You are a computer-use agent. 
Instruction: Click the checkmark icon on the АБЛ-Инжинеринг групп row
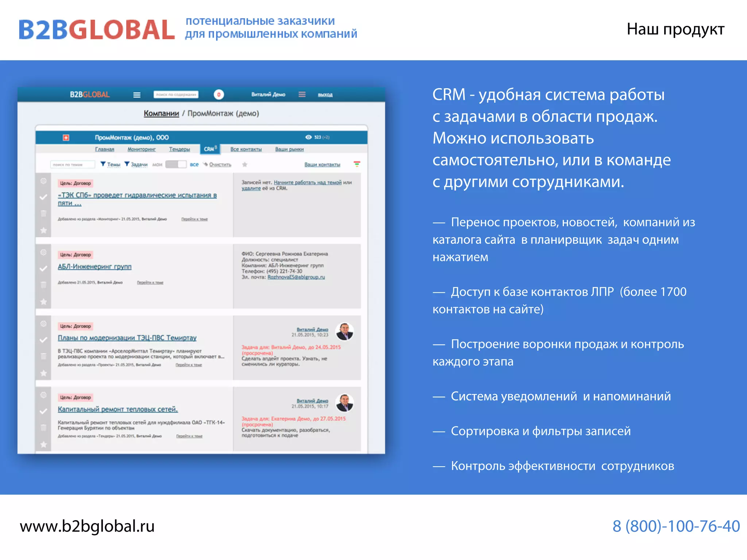coord(43,269)
